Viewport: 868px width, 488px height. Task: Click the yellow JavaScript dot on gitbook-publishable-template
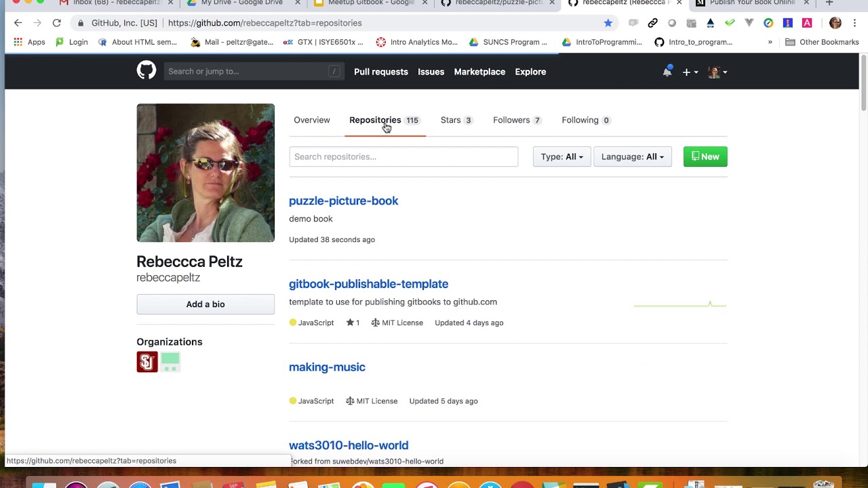[x=293, y=323]
